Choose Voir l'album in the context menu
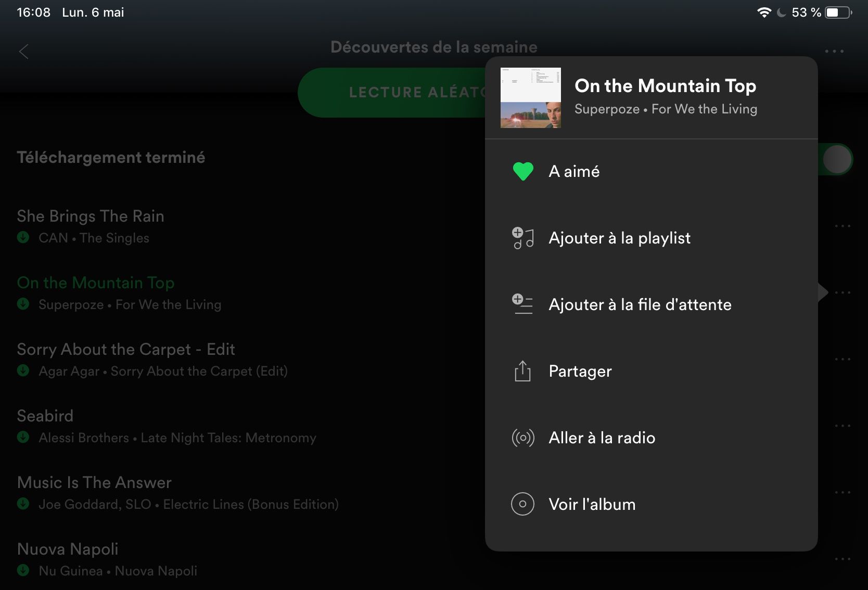This screenshot has height=590, width=868. 592,504
